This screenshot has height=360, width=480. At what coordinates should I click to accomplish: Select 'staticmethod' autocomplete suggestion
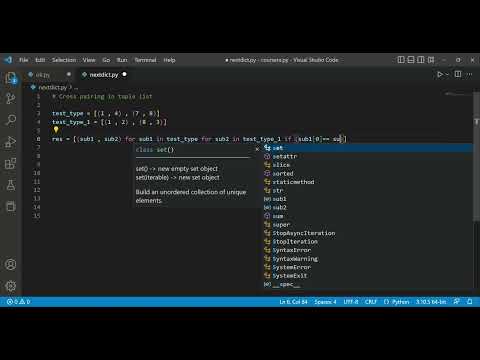tap(367, 182)
